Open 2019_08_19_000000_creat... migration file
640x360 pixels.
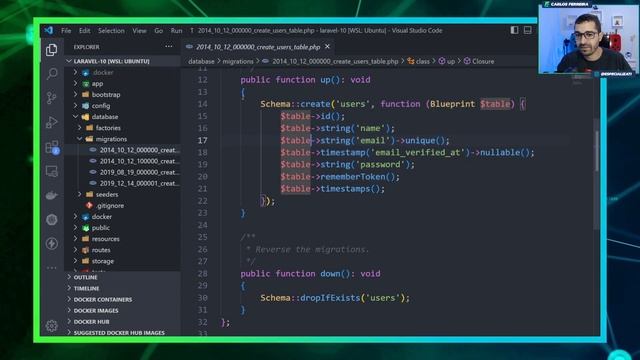tap(122, 172)
